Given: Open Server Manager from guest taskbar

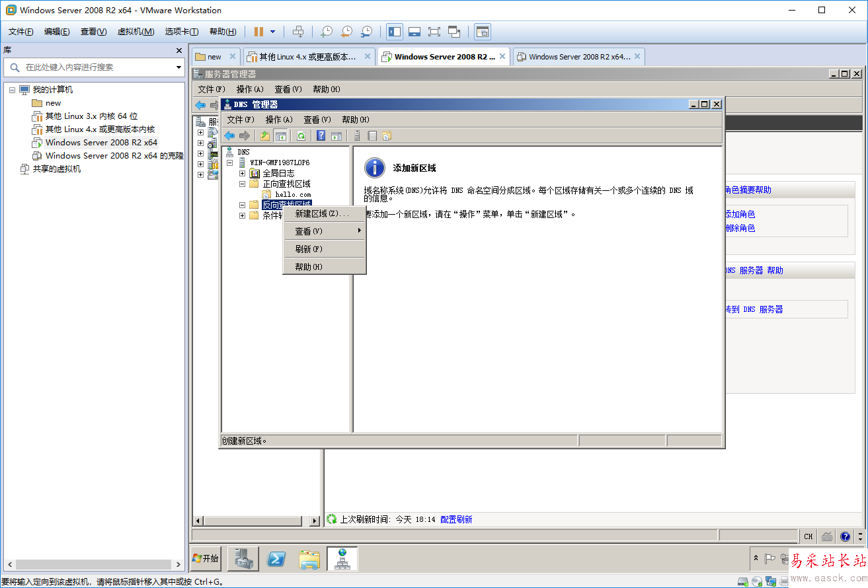Looking at the screenshot, I should coord(243,559).
